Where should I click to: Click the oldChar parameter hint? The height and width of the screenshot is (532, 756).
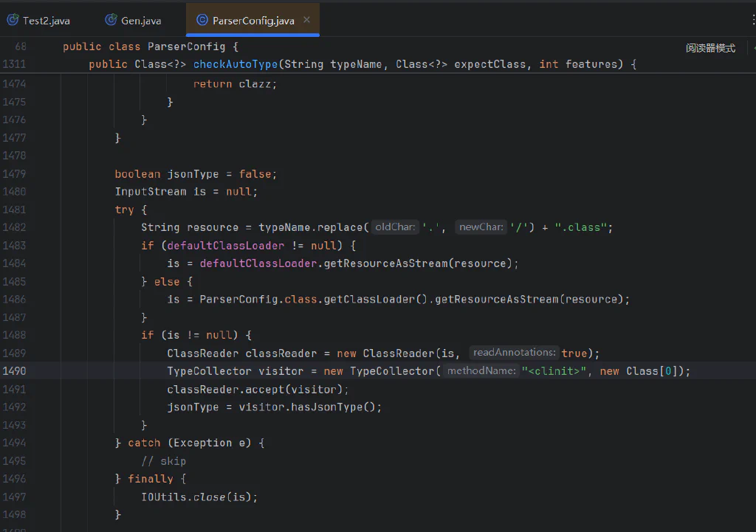click(x=395, y=227)
